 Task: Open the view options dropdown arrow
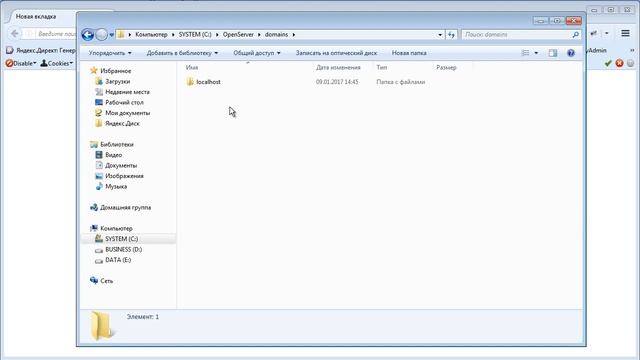tap(536, 53)
